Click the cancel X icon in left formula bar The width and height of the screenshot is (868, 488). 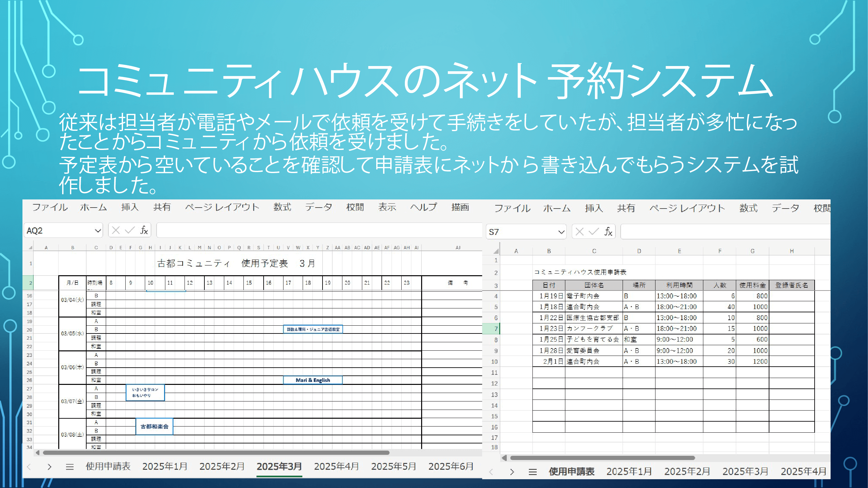coord(116,230)
